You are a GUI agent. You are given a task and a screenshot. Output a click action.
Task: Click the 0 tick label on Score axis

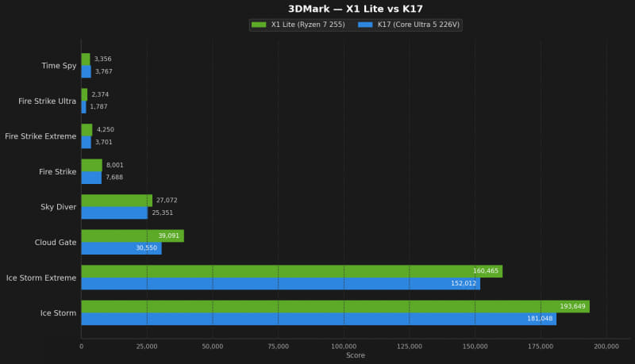coord(82,347)
